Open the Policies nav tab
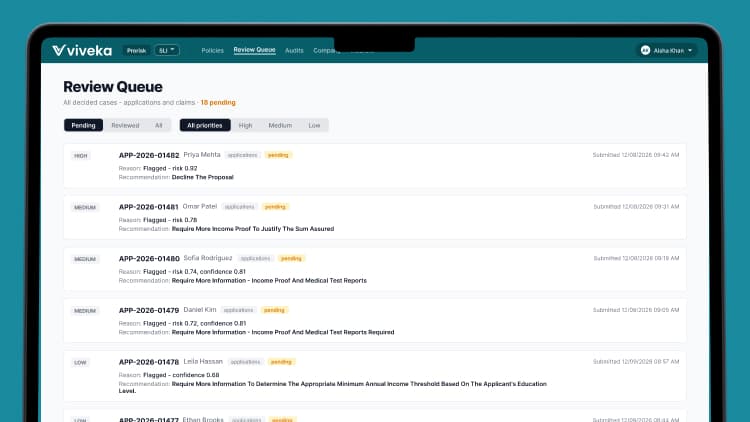Image resolution: width=750 pixels, height=422 pixels. click(212, 50)
